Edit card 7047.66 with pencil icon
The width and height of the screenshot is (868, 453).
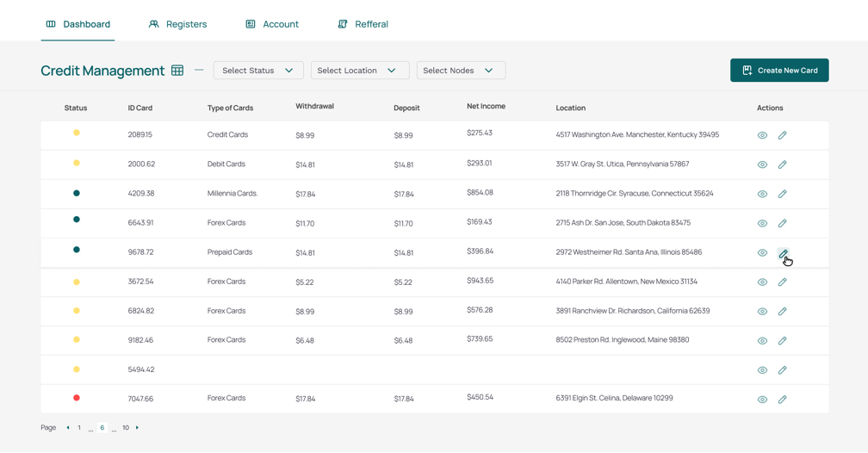point(782,400)
